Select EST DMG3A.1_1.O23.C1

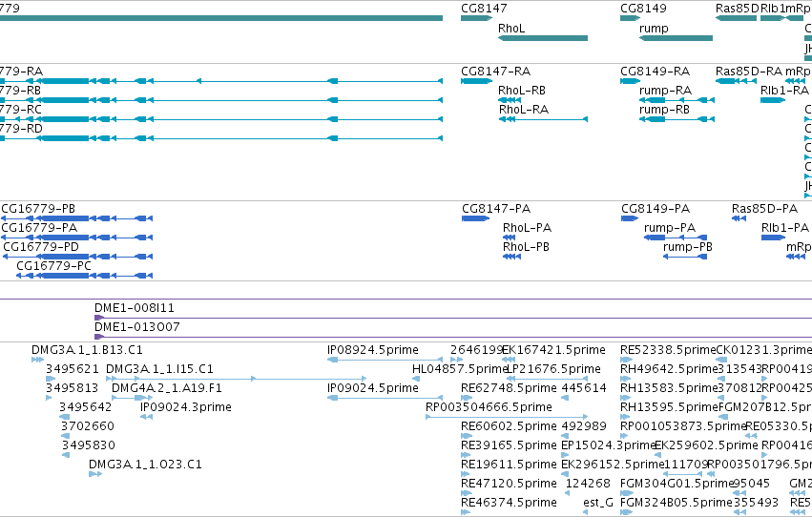coord(146,465)
